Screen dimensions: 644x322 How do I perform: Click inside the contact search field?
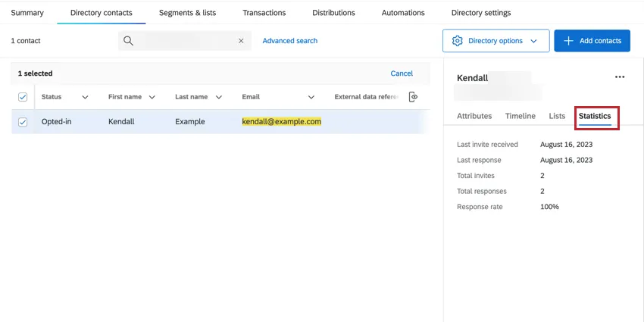186,41
